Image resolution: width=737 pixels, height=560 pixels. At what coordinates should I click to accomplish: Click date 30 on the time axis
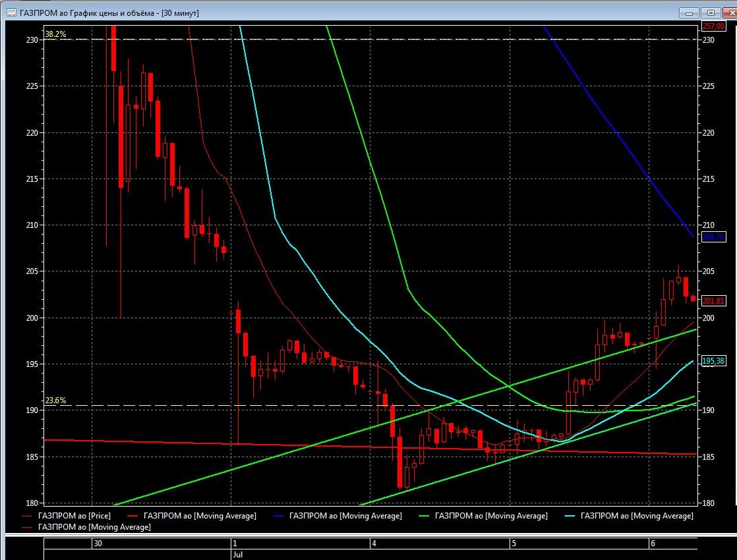pos(98,544)
